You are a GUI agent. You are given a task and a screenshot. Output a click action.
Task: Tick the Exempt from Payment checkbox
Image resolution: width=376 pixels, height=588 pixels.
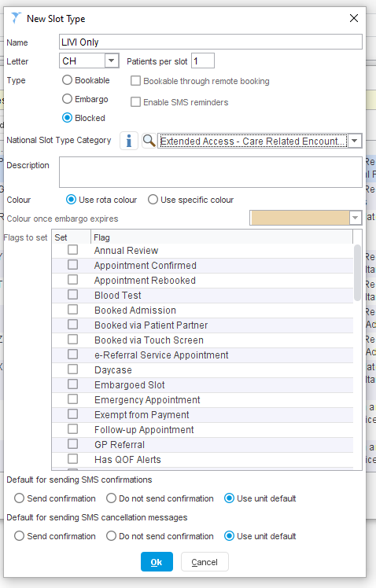pos(73,414)
